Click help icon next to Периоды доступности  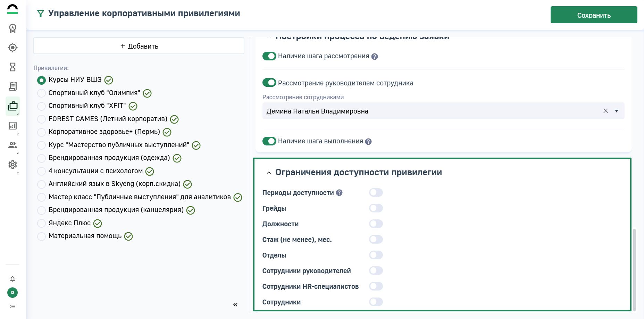[x=339, y=193]
